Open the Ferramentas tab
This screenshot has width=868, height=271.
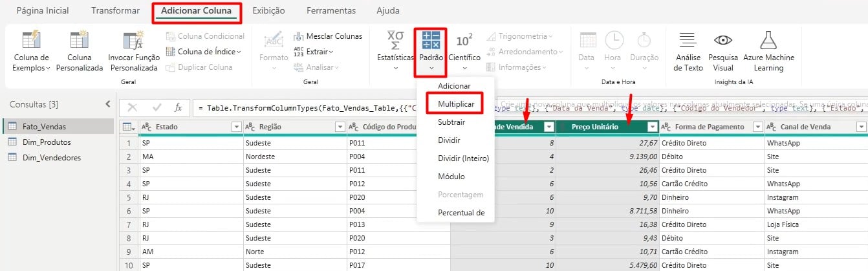[331, 11]
